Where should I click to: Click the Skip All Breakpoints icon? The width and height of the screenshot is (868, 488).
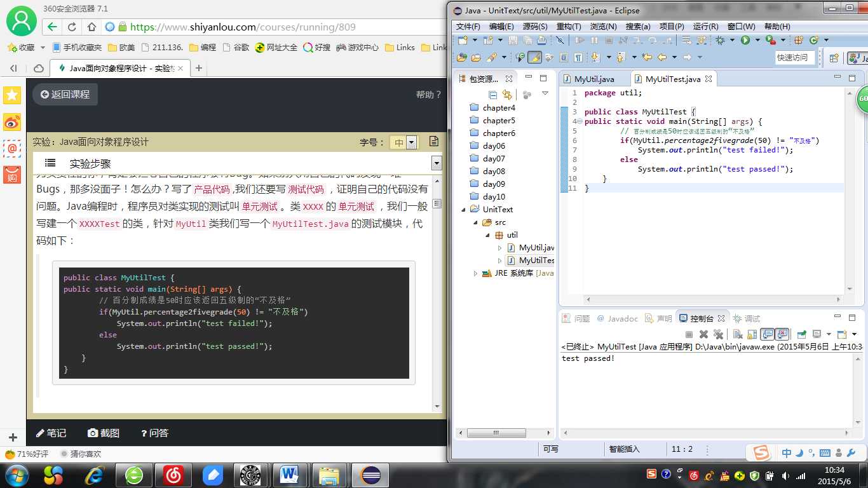coord(559,40)
